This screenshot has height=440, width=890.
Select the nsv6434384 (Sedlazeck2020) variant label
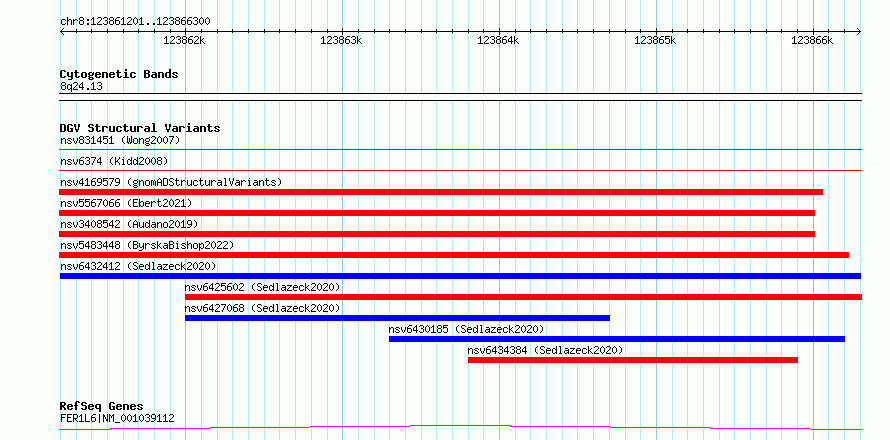point(545,350)
